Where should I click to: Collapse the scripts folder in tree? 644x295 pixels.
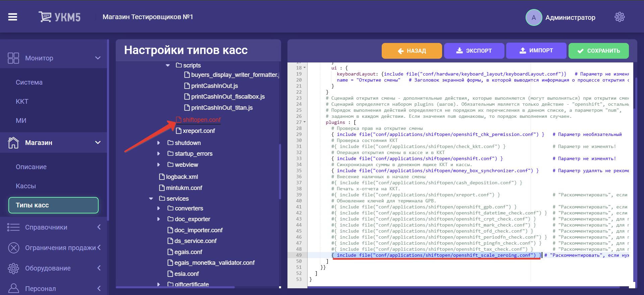point(168,65)
